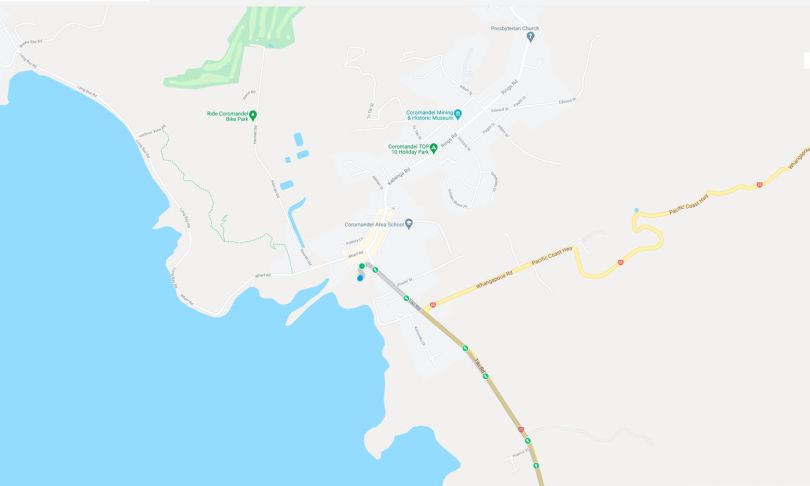Click the Presbyterian Church map pin
This screenshot has width=810, height=486.
tap(530, 37)
